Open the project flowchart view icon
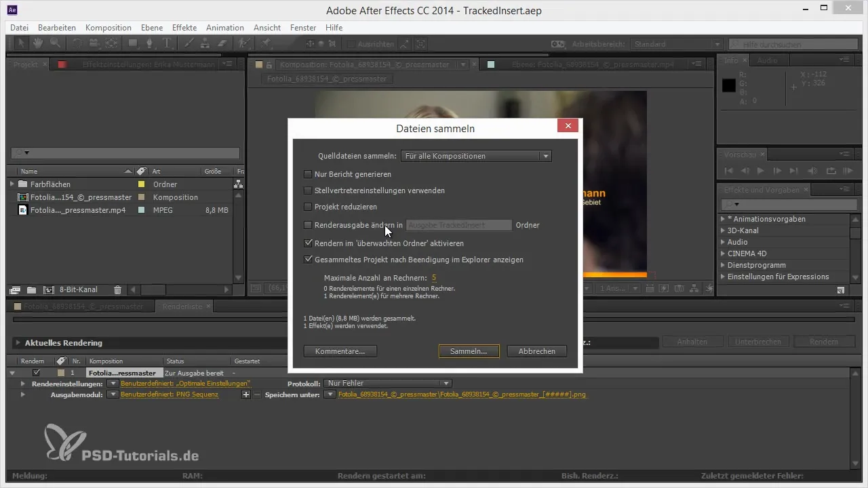Screen dimensions: 868x488 click(x=238, y=184)
